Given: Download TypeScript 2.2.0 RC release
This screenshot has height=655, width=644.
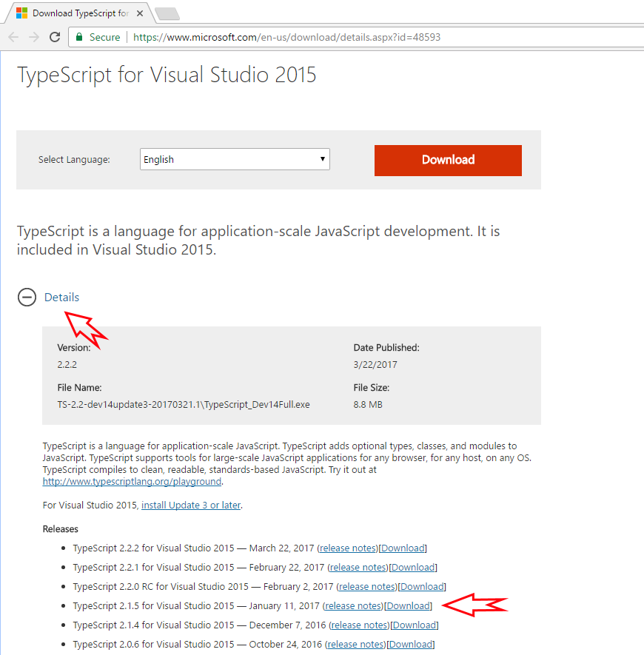Looking at the screenshot, I should [x=422, y=587].
